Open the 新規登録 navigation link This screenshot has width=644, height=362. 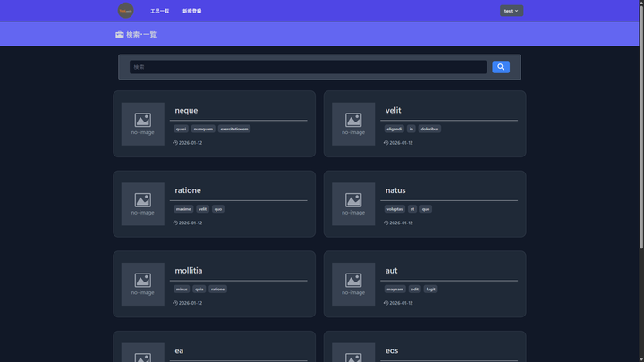click(x=191, y=11)
